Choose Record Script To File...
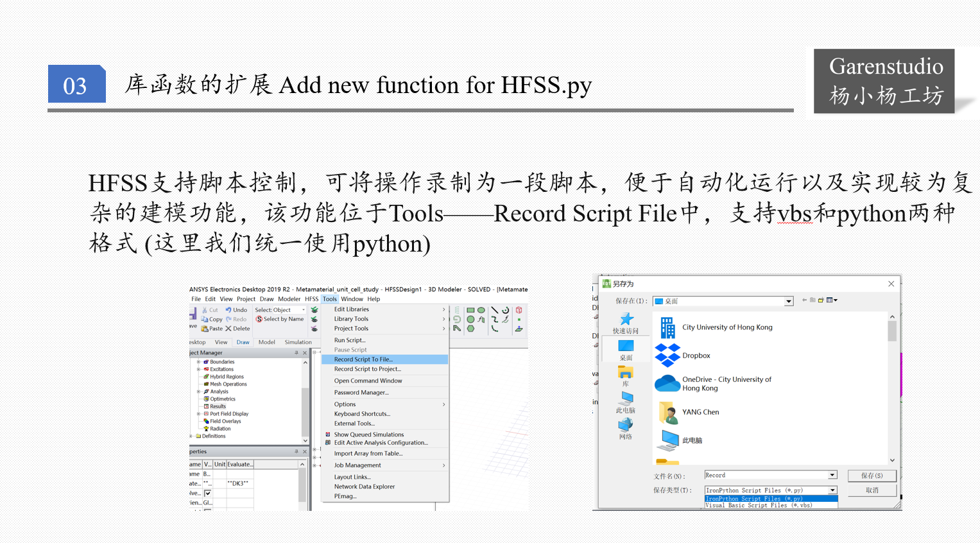 (384, 359)
